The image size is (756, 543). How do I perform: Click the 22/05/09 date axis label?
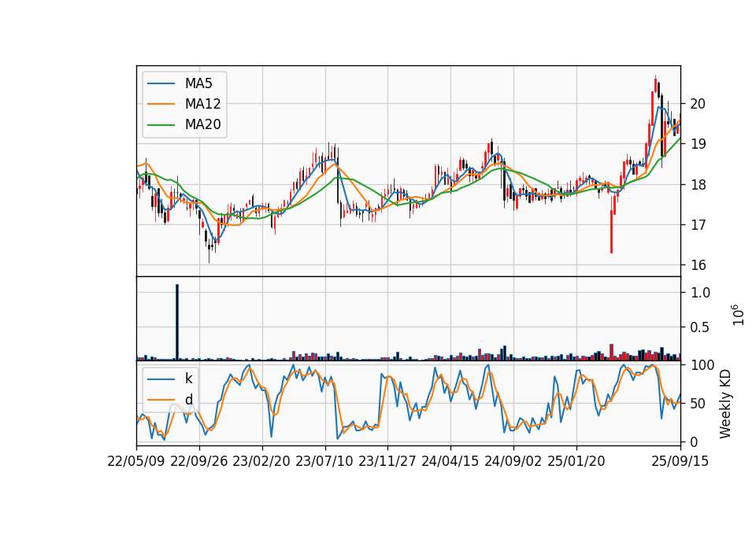[x=136, y=461]
